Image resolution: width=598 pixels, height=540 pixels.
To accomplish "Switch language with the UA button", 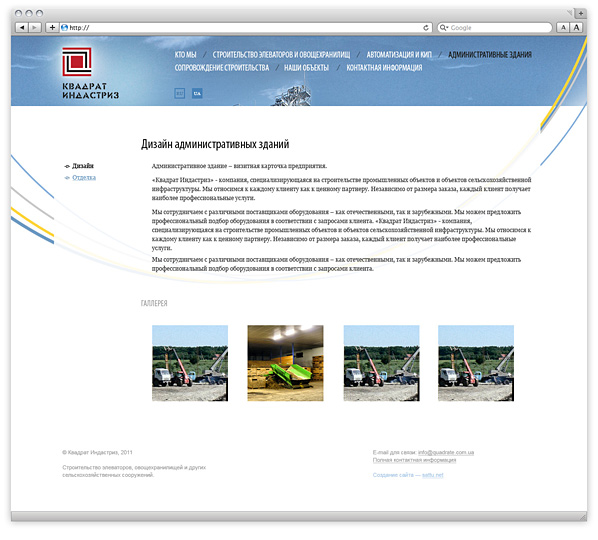I will pos(197,93).
